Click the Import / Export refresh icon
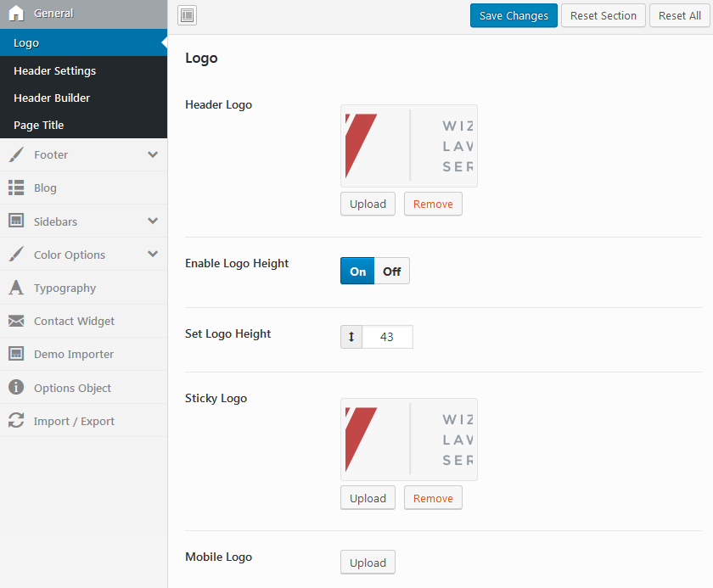The image size is (713, 588). tap(16, 421)
